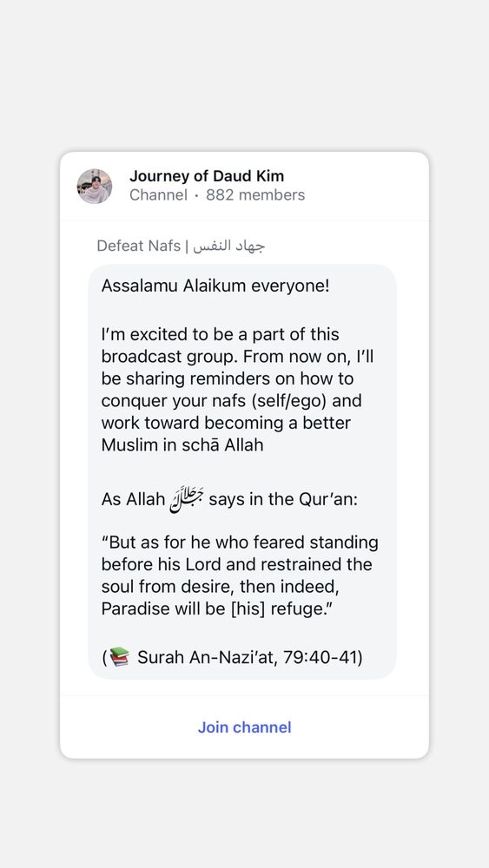Select the Defeat Nafs sender name

pos(138,246)
